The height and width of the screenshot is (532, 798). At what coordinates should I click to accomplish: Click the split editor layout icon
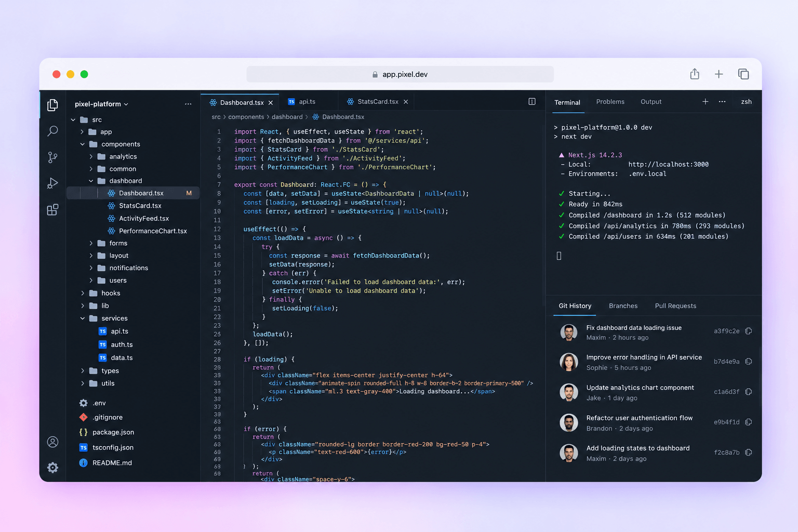click(532, 102)
